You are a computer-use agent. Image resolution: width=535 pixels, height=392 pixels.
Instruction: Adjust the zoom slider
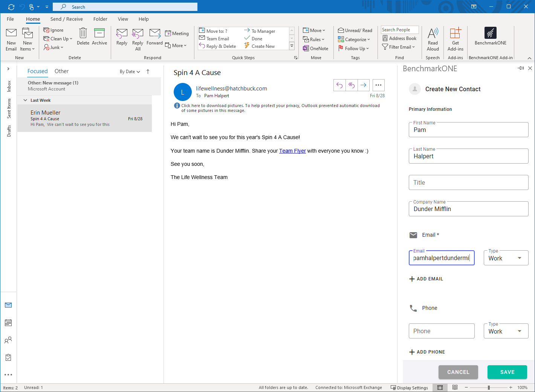coord(488,387)
